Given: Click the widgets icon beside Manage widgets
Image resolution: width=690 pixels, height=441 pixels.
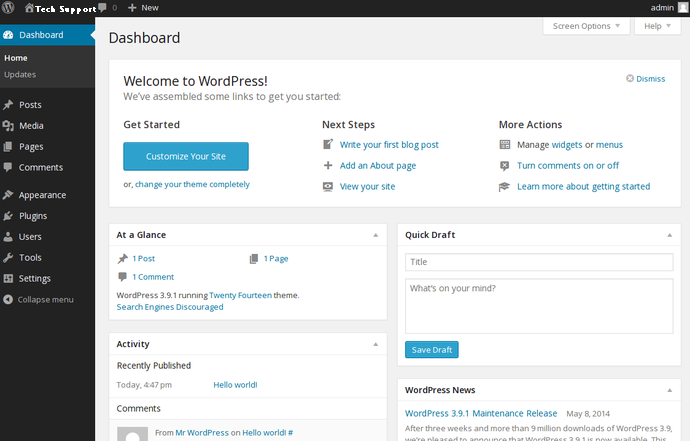Looking at the screenshot, I should 505,144.
